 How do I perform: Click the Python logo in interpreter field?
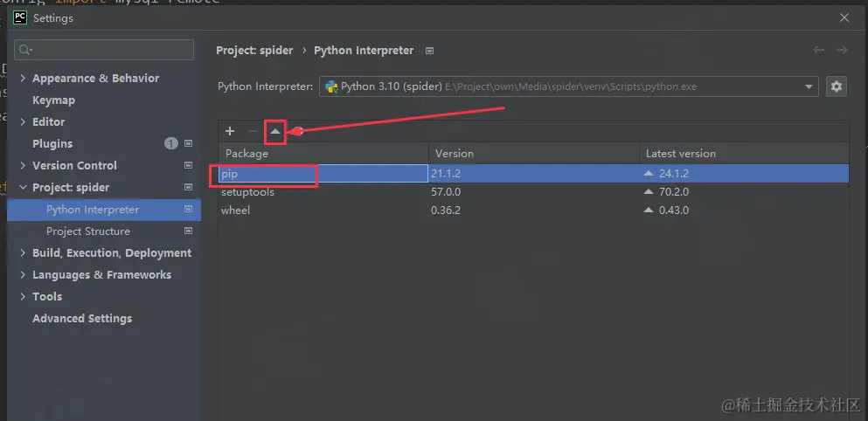point(331,86)
